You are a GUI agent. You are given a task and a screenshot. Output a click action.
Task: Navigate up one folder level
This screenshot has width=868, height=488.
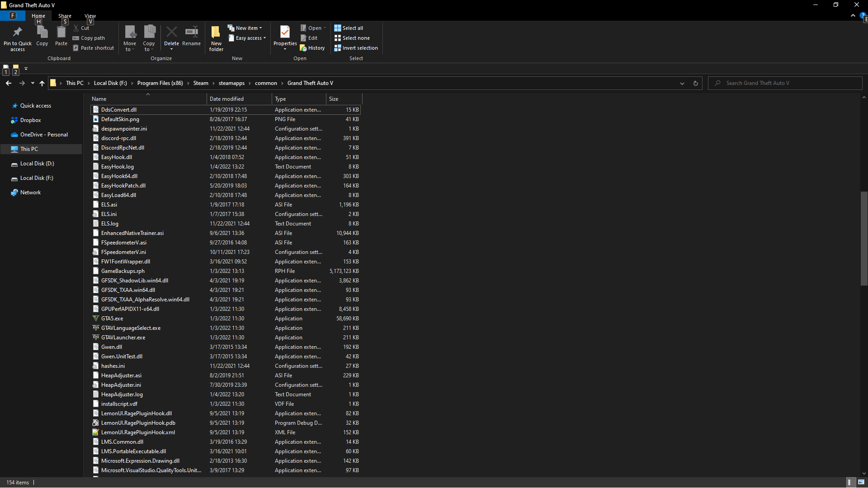[42, 83]
